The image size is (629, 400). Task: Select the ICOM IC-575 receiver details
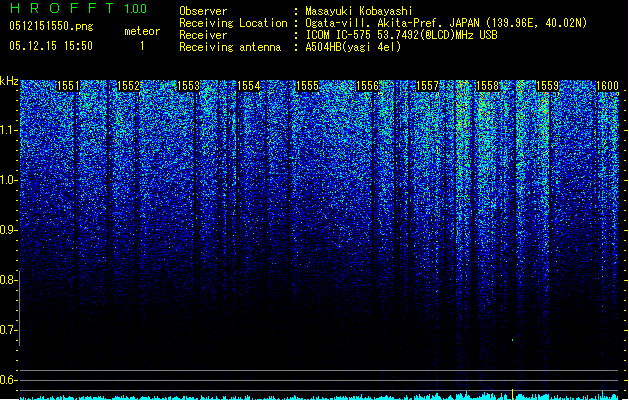click(402, 35)
